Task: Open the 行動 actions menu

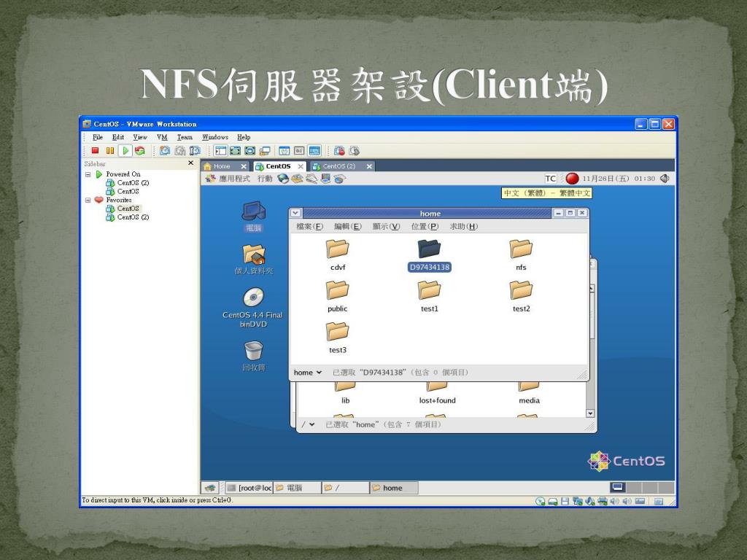Action: 264,179
